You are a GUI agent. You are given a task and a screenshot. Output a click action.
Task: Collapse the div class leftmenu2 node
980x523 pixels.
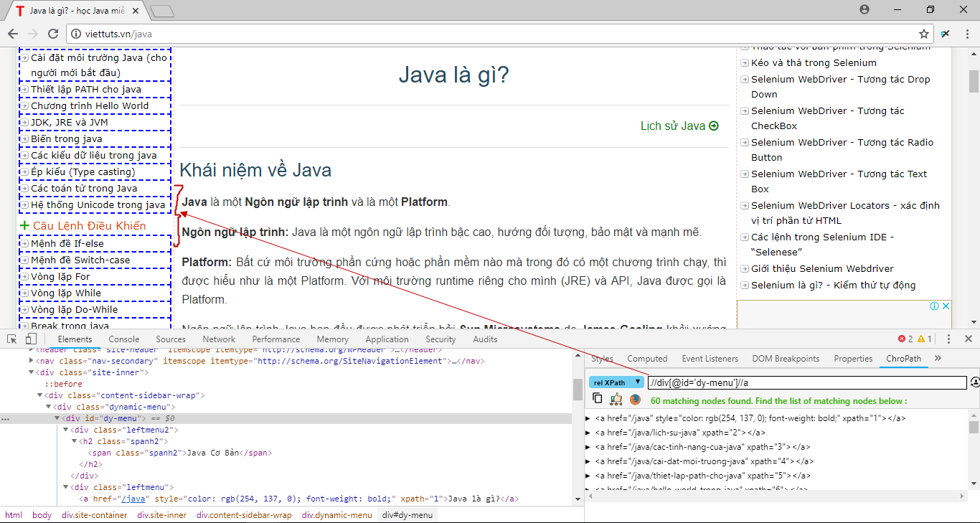(x=66, y=430)
